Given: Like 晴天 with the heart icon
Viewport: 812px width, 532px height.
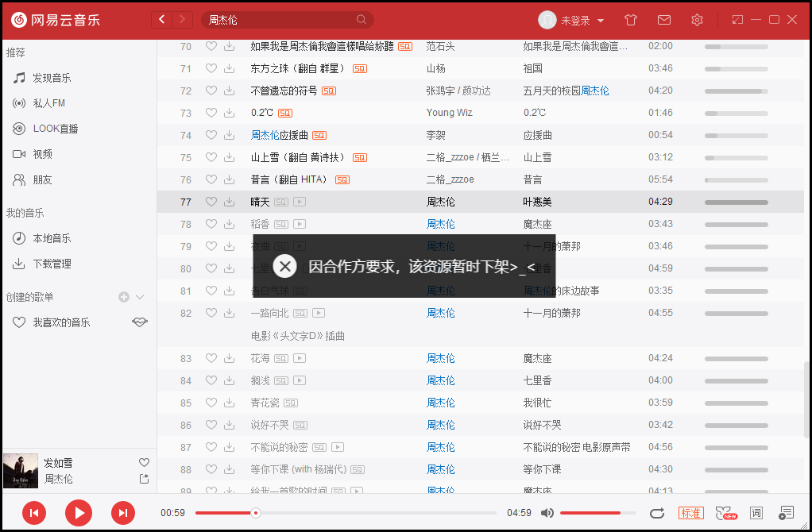Looking at the screenshot, I should click(x=211, y=202).
